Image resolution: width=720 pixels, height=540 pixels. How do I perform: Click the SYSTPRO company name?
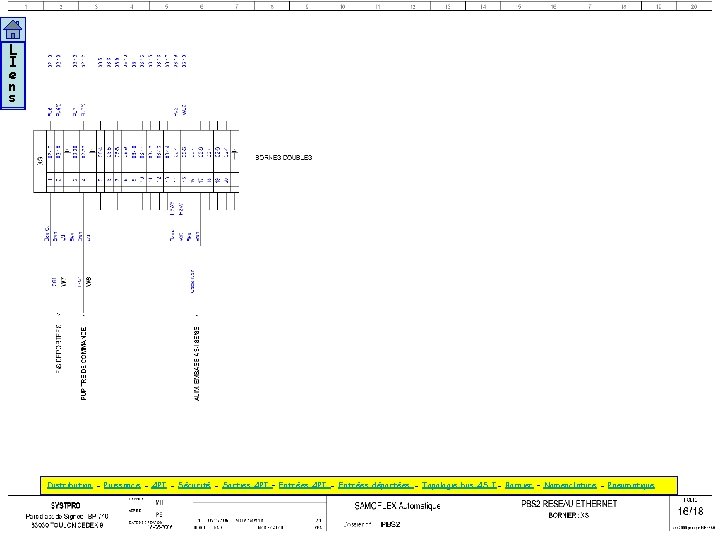(x=66, y=506)
